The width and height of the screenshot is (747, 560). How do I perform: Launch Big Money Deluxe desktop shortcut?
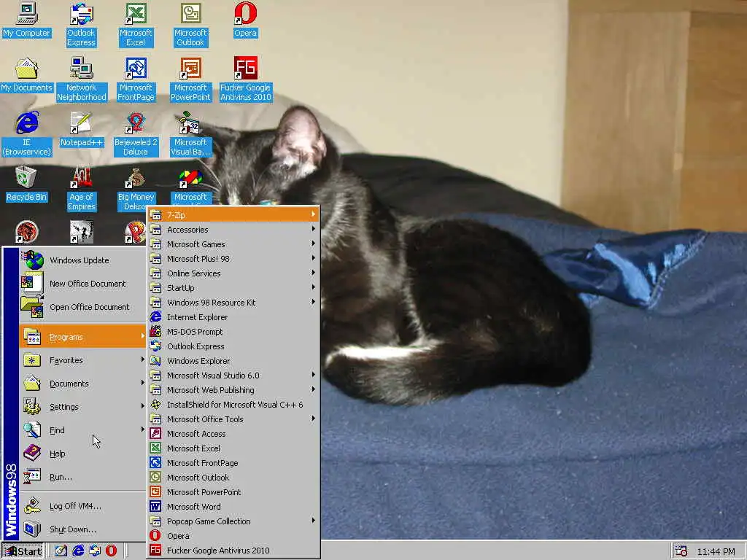(136, 188)
